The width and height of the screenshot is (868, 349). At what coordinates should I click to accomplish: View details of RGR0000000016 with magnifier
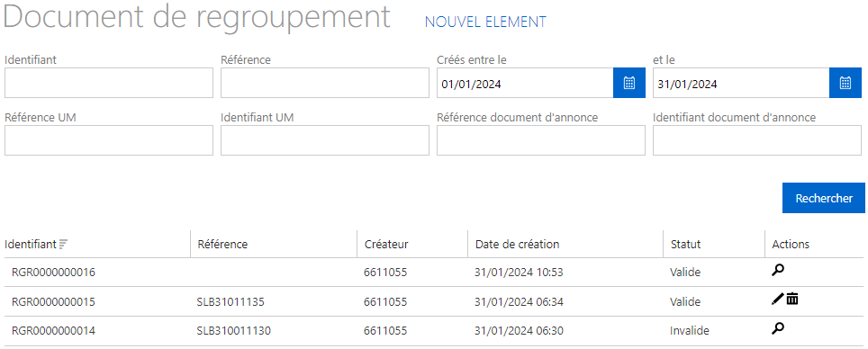point(778,271)
